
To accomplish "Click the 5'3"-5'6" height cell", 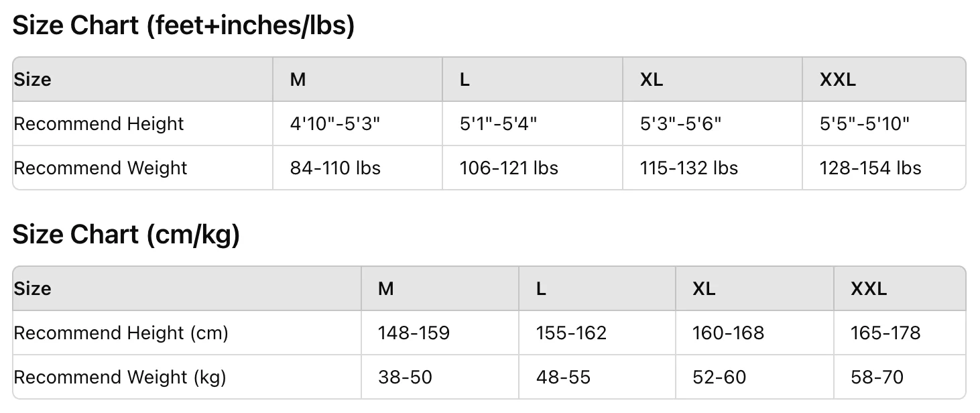I will pyautogui.click(x=680, y=124).
